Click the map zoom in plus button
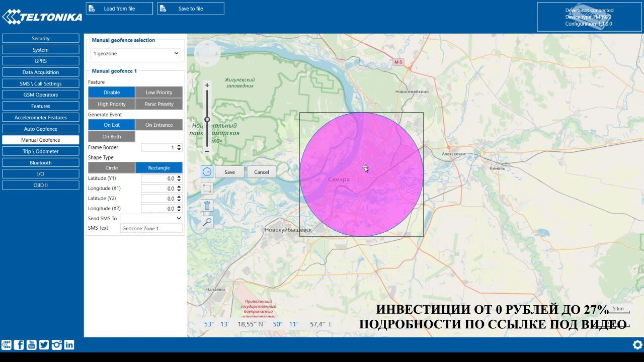 [x=207, y=85]
